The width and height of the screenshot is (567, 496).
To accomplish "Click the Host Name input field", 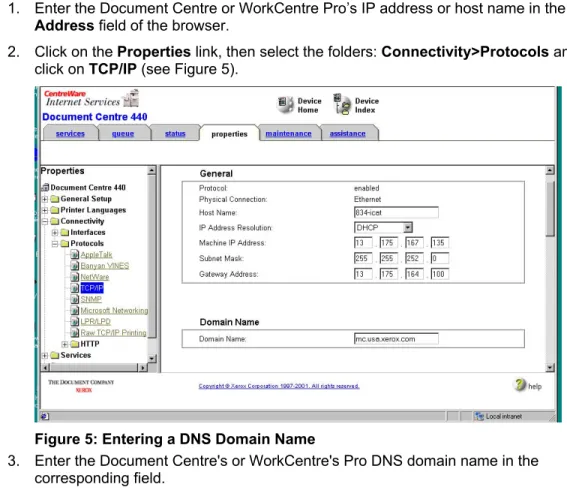I will (x=396, y=213).
